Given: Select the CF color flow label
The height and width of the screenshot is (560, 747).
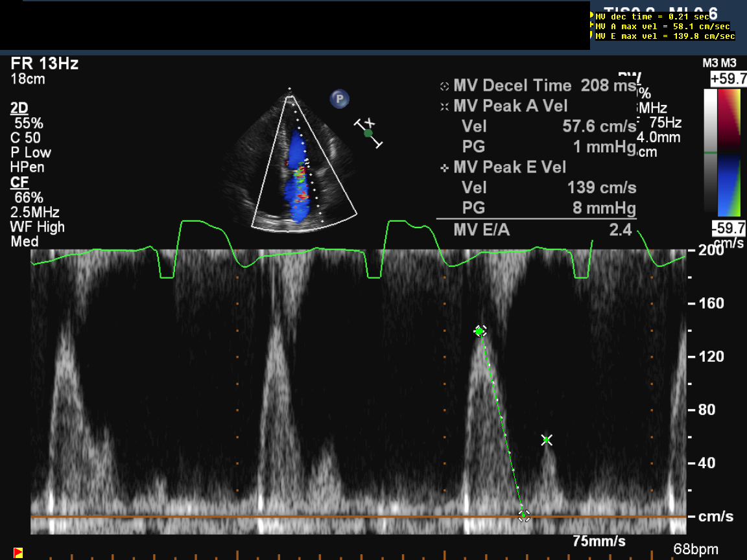Looking at the screenshot, I should pyautogui.click(x=19, y=183).
